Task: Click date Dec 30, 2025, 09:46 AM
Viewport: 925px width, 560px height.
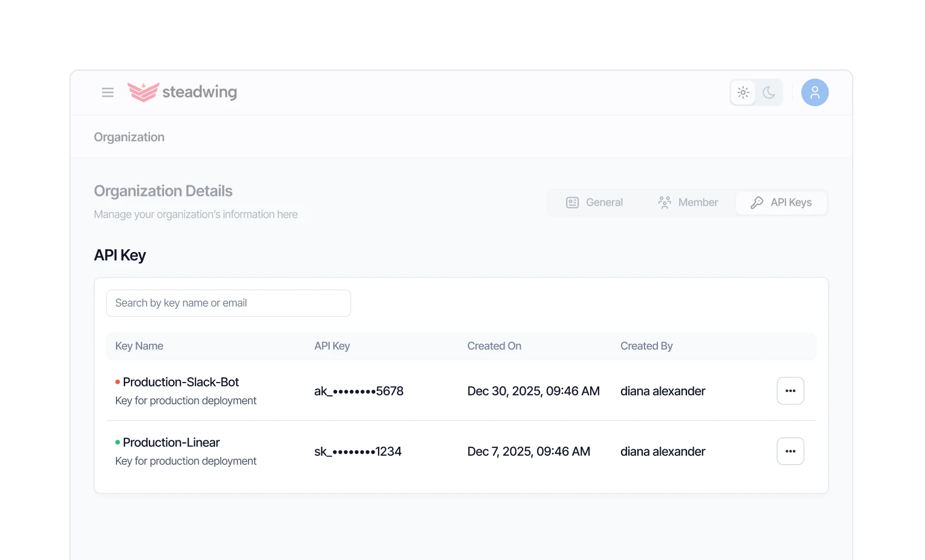Action: (534, 391)
